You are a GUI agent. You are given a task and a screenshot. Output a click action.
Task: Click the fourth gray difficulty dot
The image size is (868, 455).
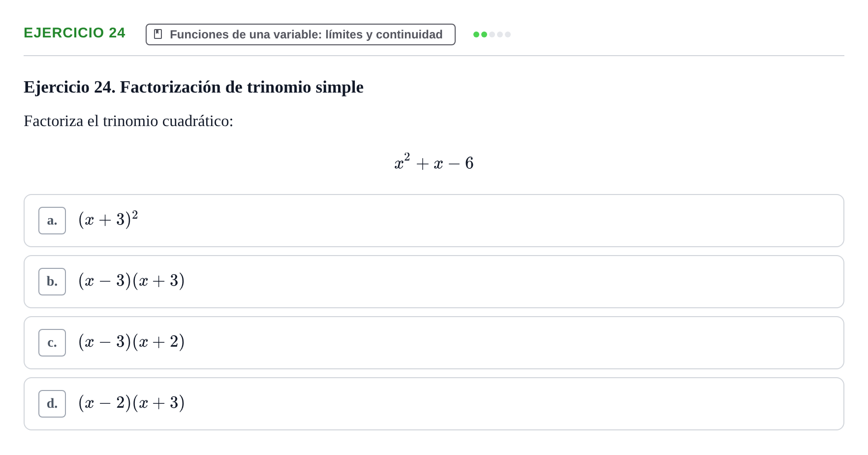coord(500,34)
